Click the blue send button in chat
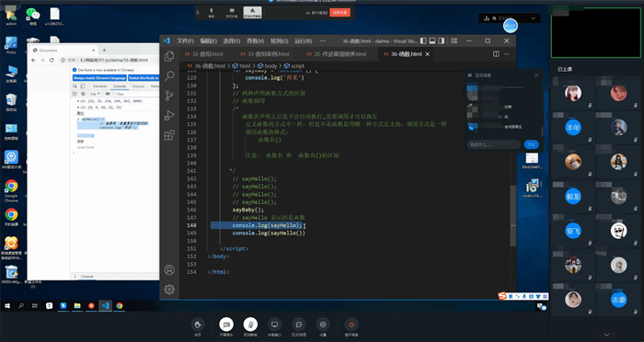The width and height of the screenshot is (644, 342). tap(531, 144)
